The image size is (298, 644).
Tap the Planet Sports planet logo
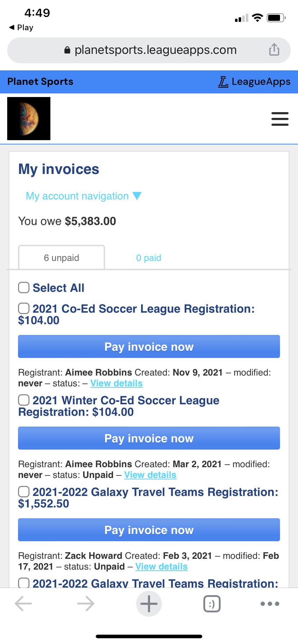[x=29, y=119]
